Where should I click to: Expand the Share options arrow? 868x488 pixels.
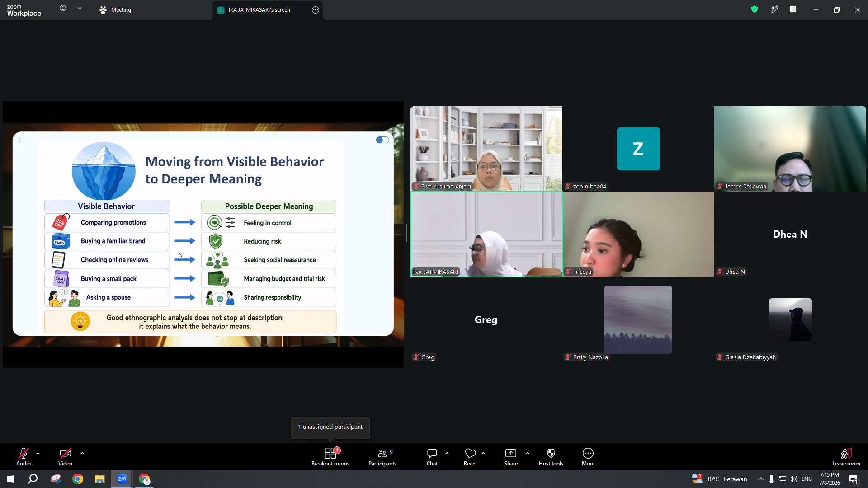(x=528, y=453)
